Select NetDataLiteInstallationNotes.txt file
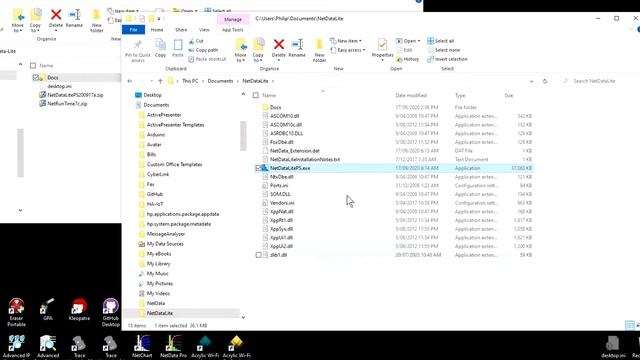Viewport: 640px width, 360px height. coord(305,160)
